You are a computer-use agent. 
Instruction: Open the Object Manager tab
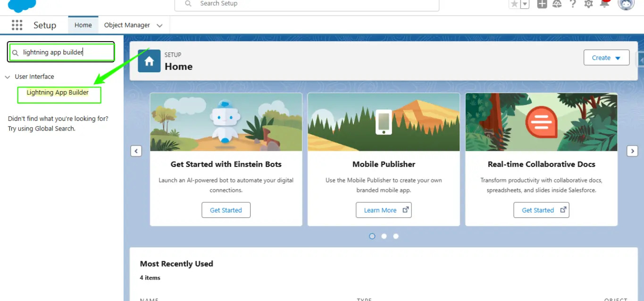[x=127, y=25]
